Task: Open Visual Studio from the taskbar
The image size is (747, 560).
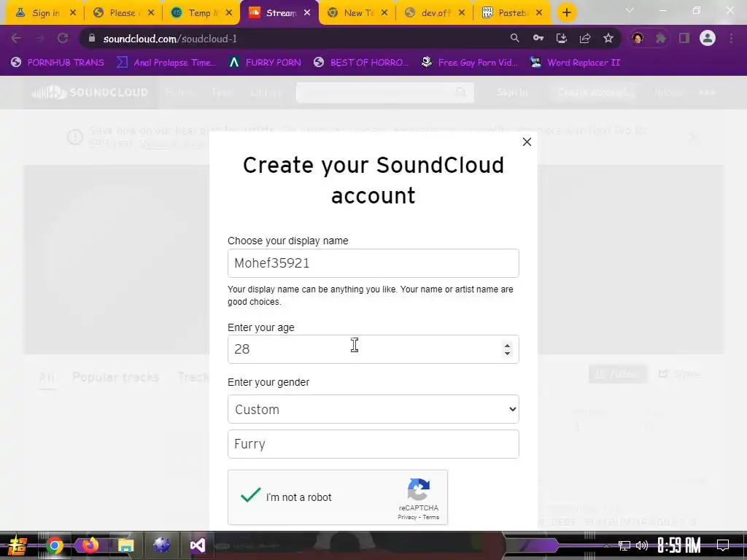Action: tap(197, 545)
